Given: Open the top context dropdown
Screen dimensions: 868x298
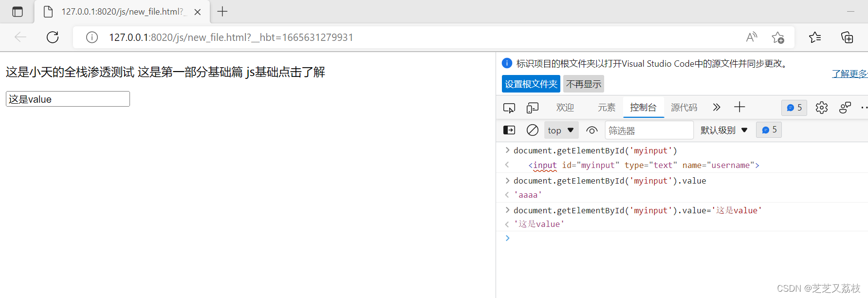Looking at the screenshot, I should (x=561, y=130).
